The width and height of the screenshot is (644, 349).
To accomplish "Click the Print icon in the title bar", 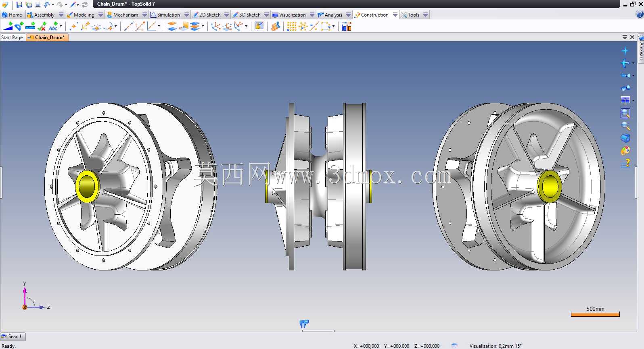I will [38, 4].
